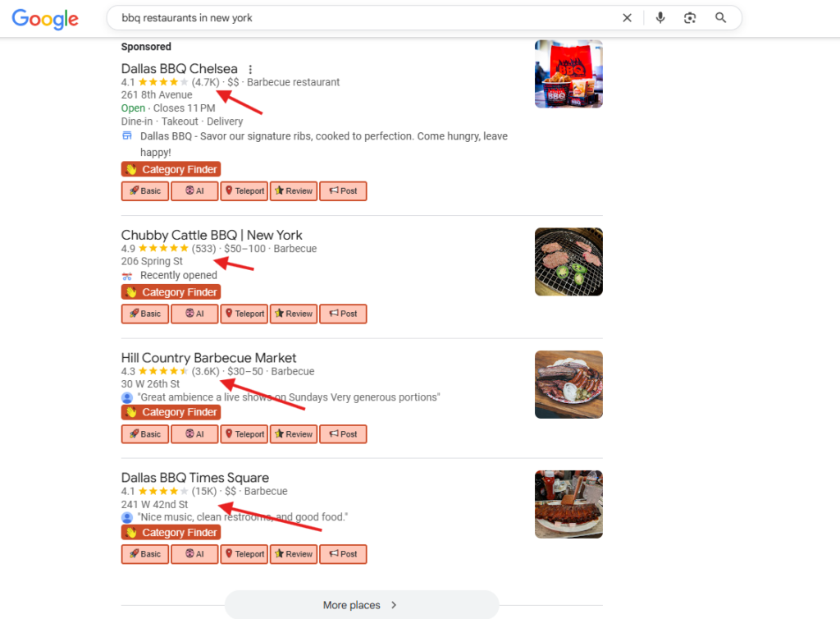Open Hill Country Barbecue Market listing
The width and height of the screenshot is (840, 619).
pyautogui.click(x=208, y=357)
